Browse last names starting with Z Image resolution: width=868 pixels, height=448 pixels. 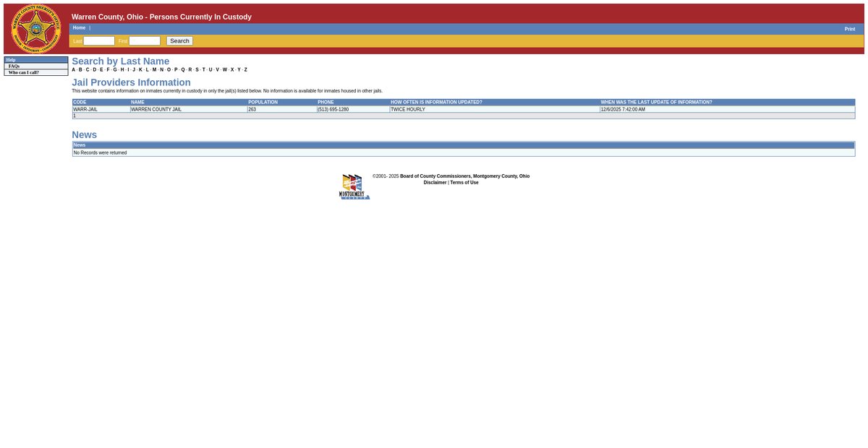pos(246,70)
